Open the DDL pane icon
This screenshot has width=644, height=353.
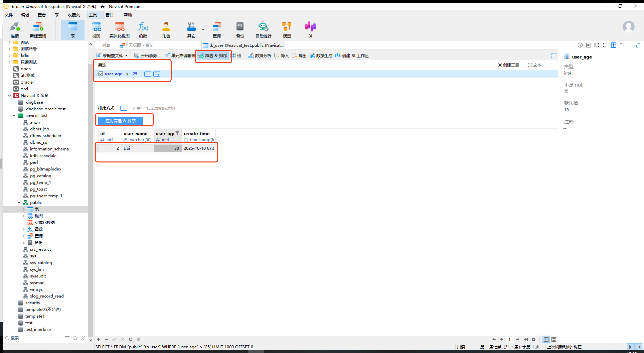click(x=589, y=45)
